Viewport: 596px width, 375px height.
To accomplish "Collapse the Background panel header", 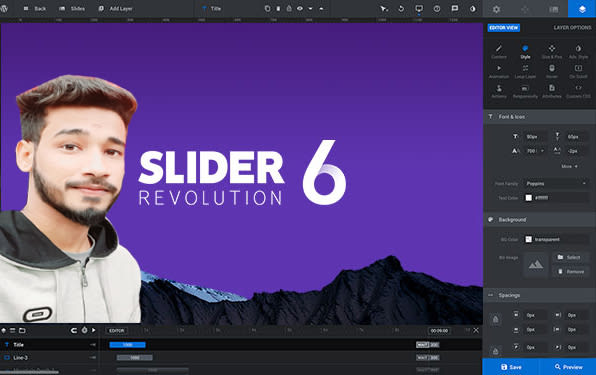I will [539, 220].
